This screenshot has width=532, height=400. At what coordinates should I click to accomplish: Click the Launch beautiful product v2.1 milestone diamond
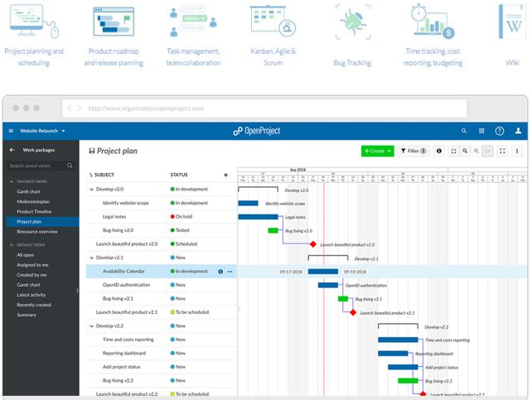tap(353, 312)
